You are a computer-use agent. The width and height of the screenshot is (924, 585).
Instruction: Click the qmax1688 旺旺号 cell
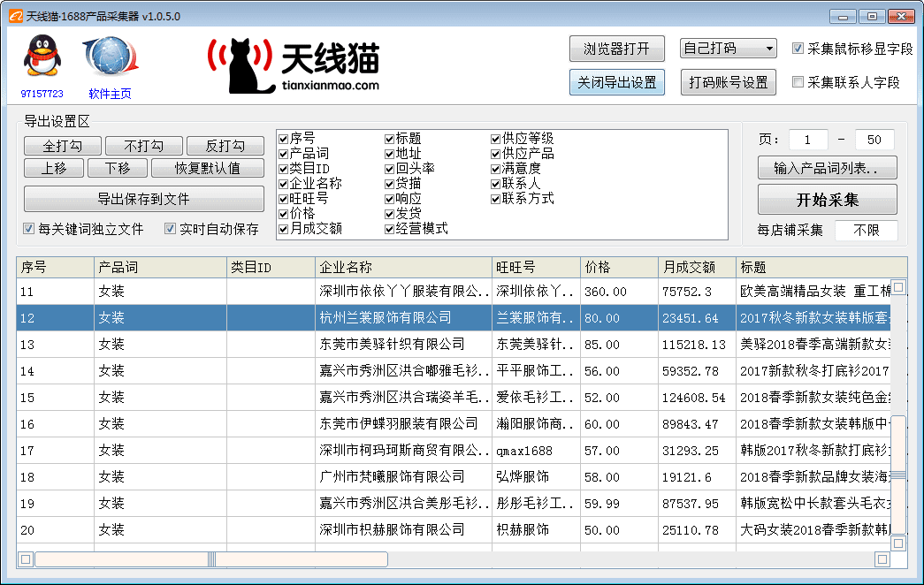pyautogui.click(x=536, y=451)
